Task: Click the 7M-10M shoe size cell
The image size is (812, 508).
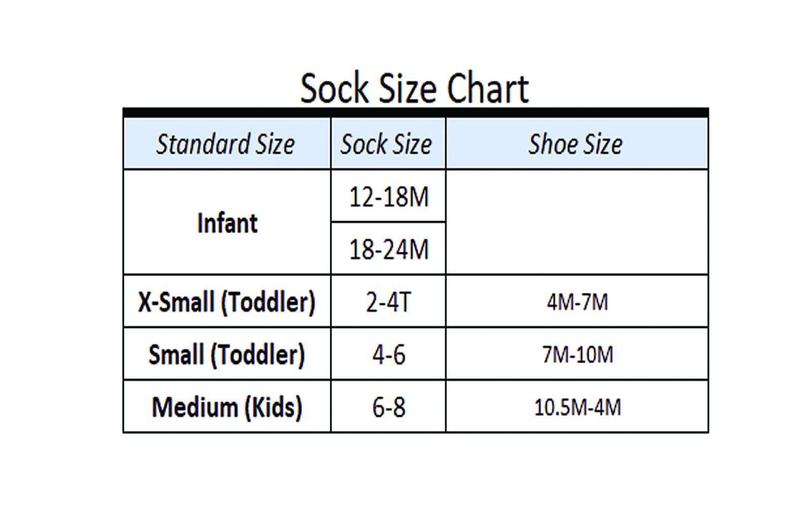Action: (577, 354)
